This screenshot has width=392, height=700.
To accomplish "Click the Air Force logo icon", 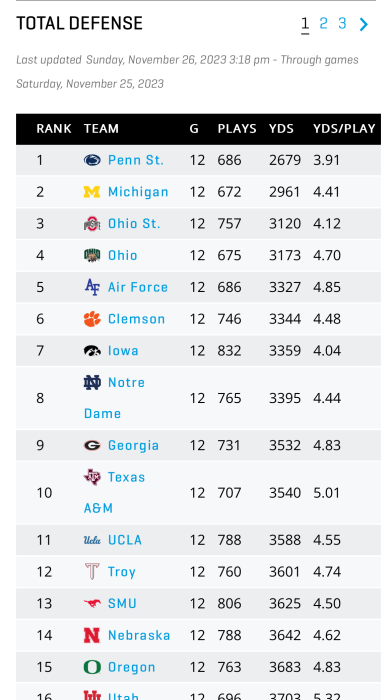I will [92, 287].
